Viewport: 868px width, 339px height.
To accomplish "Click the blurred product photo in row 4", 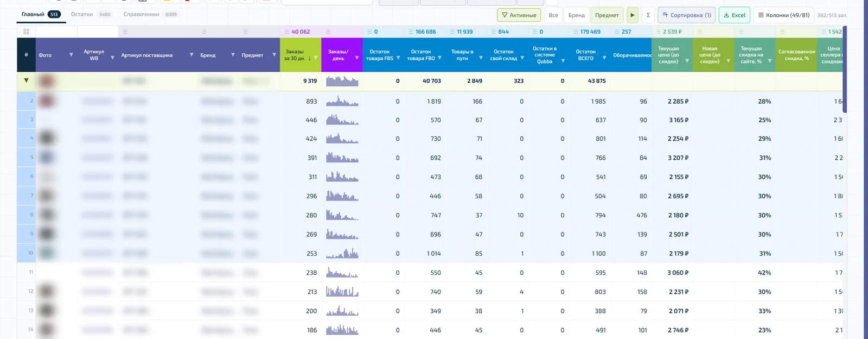I will click(x=47, y=139).
